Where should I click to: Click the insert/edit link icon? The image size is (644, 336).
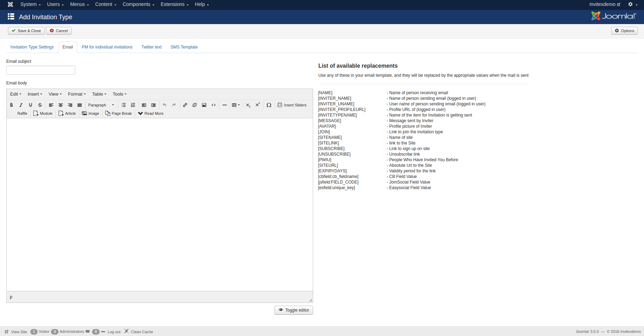coord(185,105)
